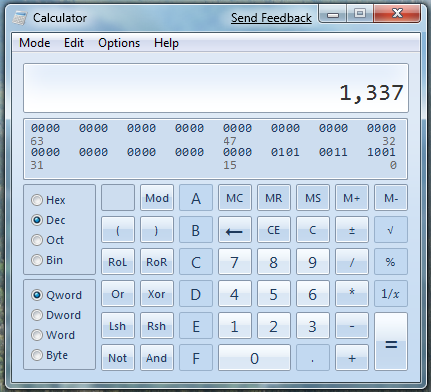Click the number 9 button
Viewport: 431px width, 392px height.
click(313, 262)
